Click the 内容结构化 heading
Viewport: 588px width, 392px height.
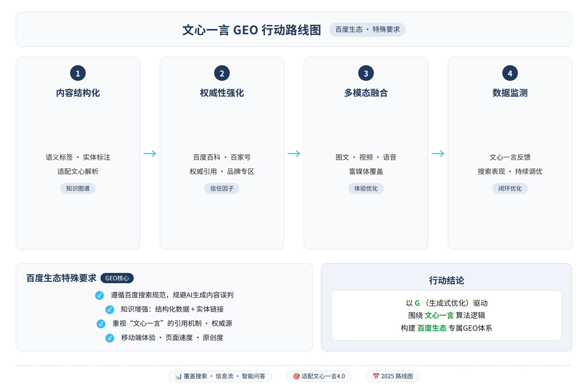click(x=78, y=93)
